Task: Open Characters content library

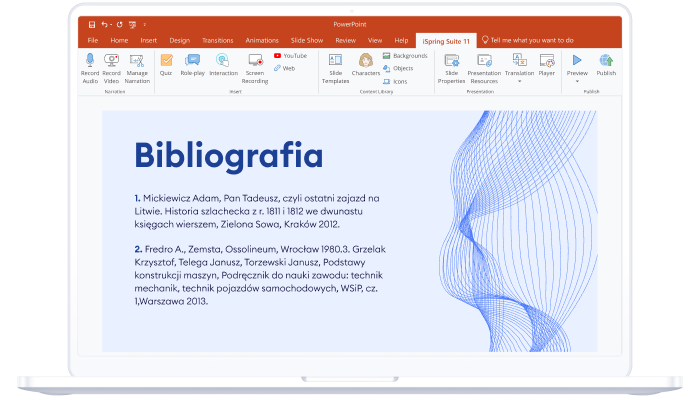Action: coord(366,64)
